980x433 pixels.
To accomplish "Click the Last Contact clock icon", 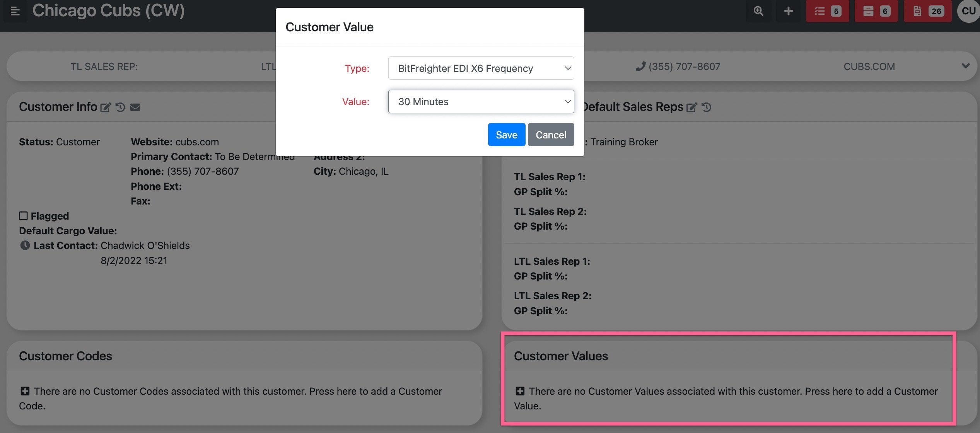I will [25, 245].
